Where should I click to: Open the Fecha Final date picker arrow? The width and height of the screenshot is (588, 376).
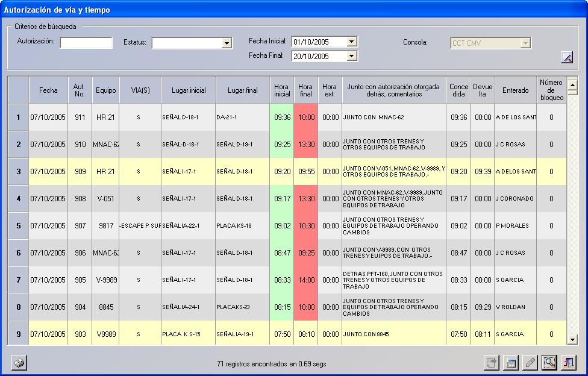coord(351,56)
